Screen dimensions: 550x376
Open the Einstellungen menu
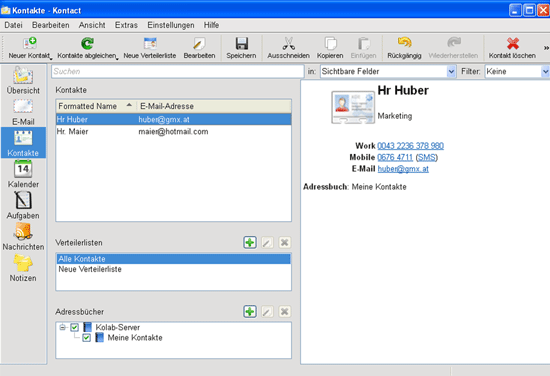171,25
